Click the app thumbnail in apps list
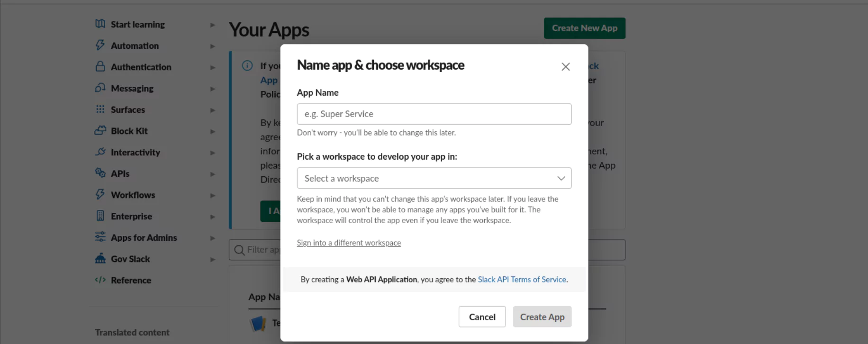This screenshot has height=344, width=868. [x=258, y=324]
